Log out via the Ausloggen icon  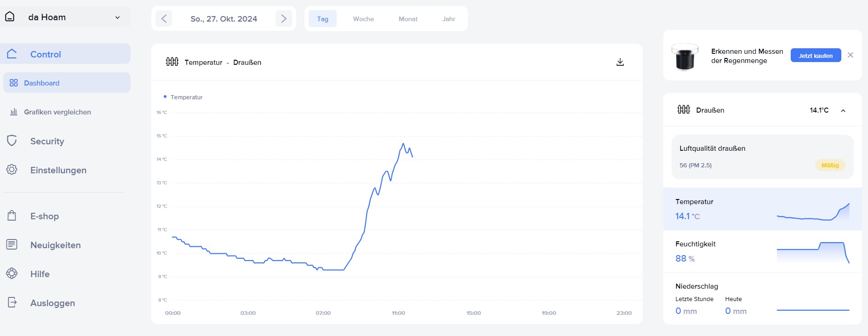(x=12, y=302)
